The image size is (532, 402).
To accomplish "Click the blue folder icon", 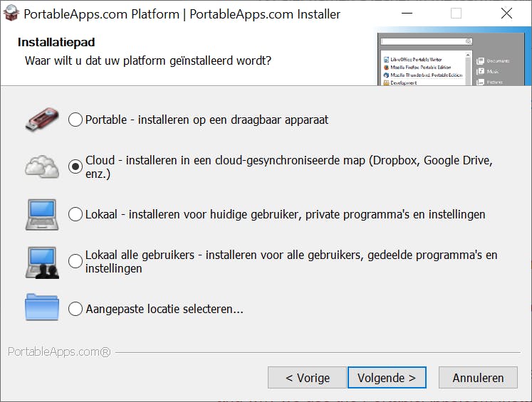I will [42, 308].
